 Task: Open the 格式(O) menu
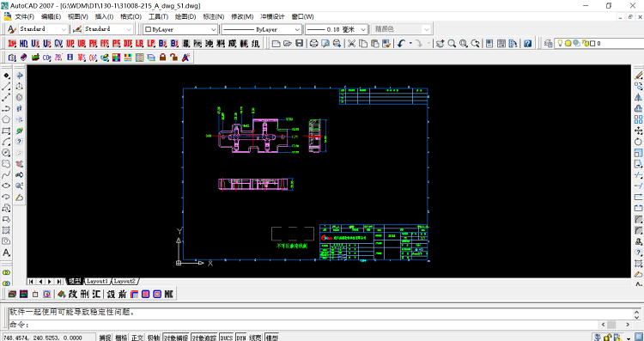coord(131,17)
